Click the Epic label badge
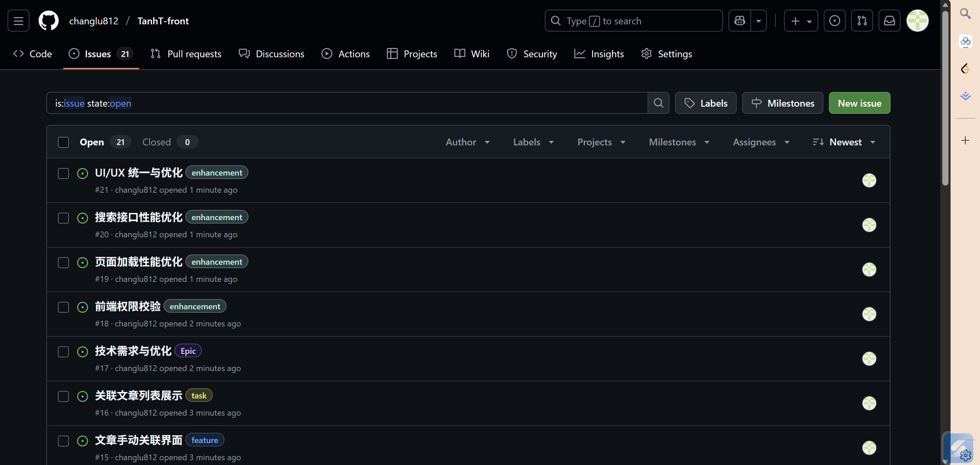 [x=188, y=351]
